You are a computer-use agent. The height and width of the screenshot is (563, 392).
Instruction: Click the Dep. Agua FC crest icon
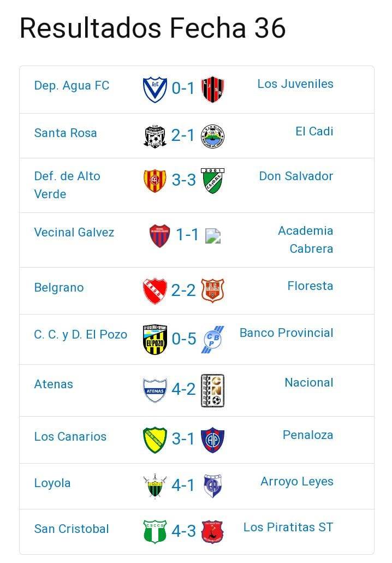point(155,89)
